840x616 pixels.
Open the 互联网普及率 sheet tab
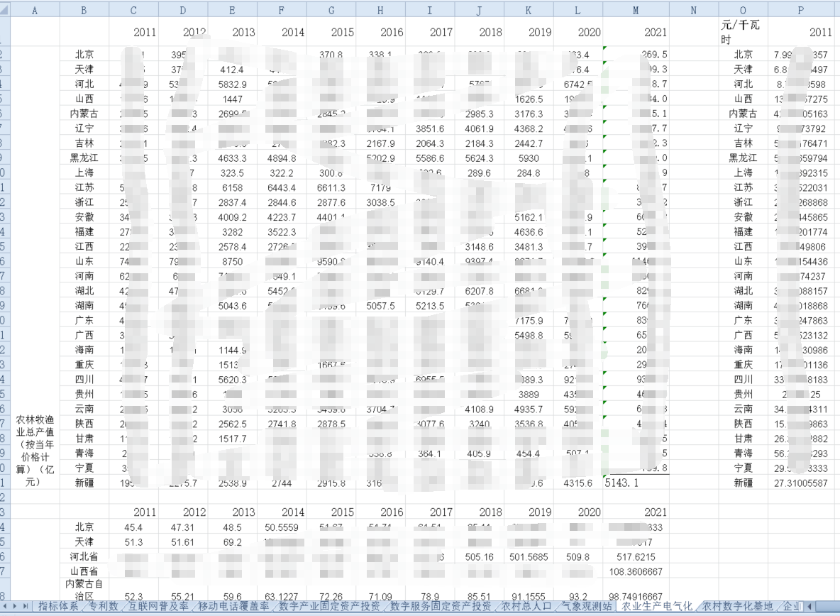158,606
